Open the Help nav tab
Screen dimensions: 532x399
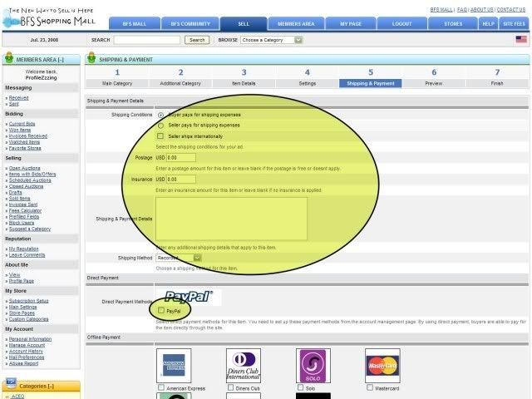click(488, 24)
